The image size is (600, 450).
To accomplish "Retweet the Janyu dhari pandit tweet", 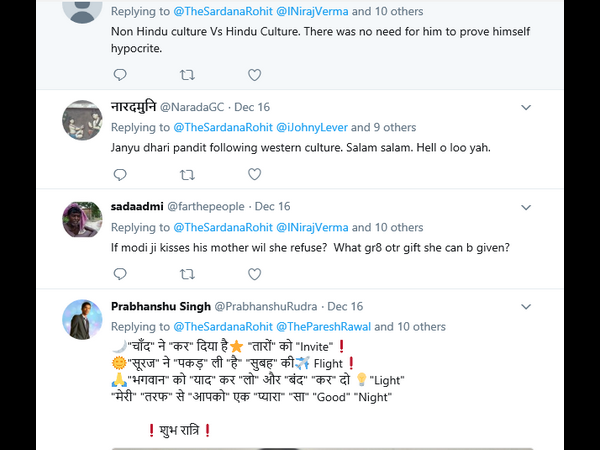I will pyautogui.click(x=187, y=175).
